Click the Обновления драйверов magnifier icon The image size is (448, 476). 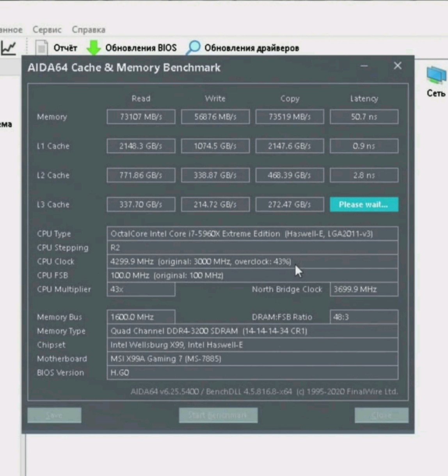click(x=193, y=48)
